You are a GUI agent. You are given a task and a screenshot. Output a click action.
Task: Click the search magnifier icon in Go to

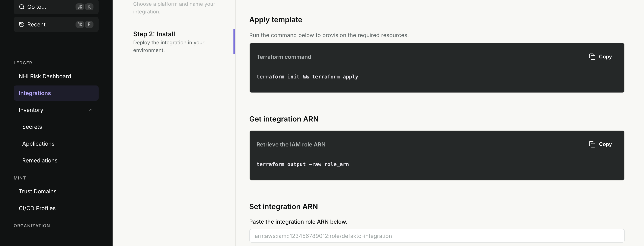pos(22,7)
